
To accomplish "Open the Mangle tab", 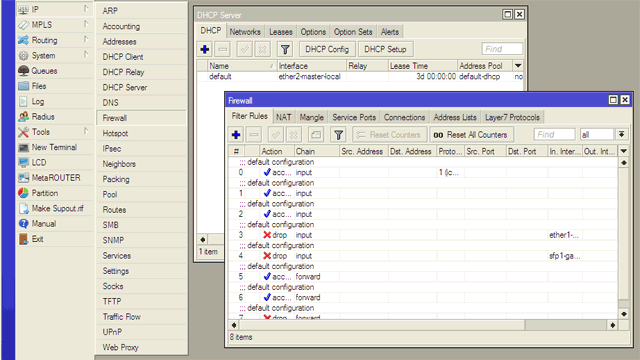I will (311, 118).
